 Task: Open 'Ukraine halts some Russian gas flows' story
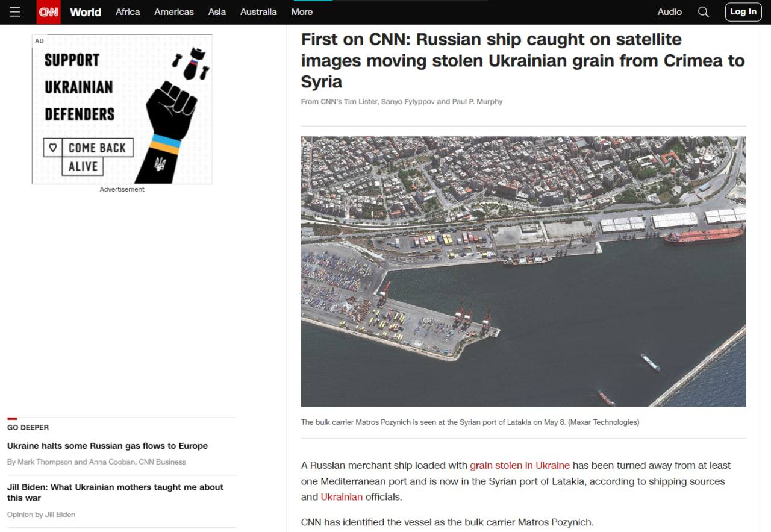pyautogui.click(x=107, y=446)
